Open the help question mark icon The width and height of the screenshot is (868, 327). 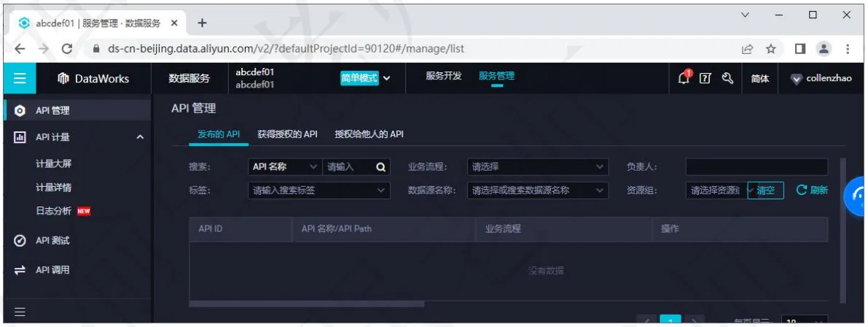click(705, 79)
